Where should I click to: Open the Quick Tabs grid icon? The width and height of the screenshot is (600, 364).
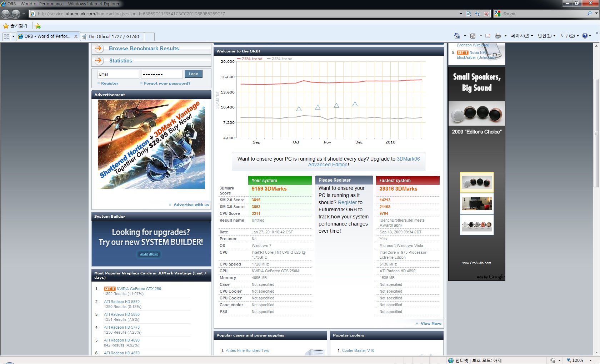(6, 36)
